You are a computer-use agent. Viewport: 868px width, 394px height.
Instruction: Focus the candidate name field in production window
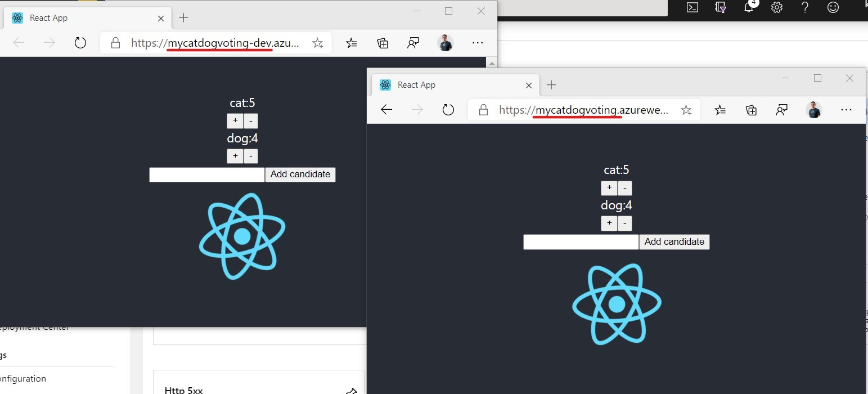tap(581, 242)
